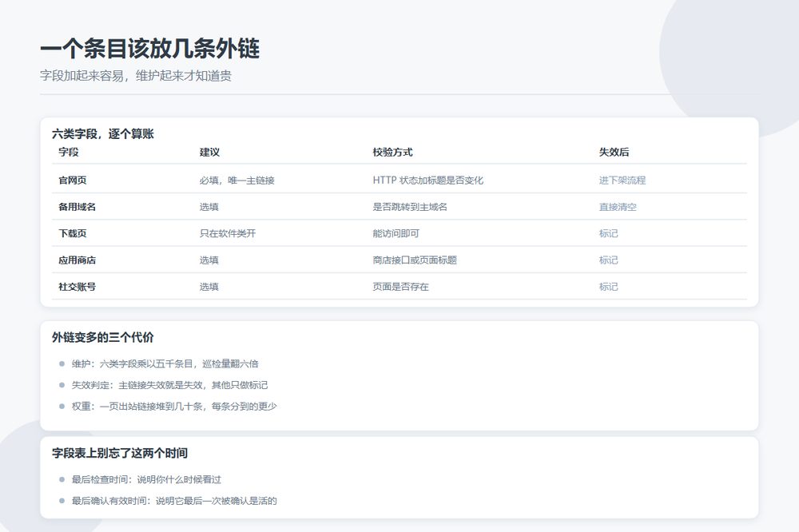
Task: Select the 应用商店 row label
Action: pos(77,260)
